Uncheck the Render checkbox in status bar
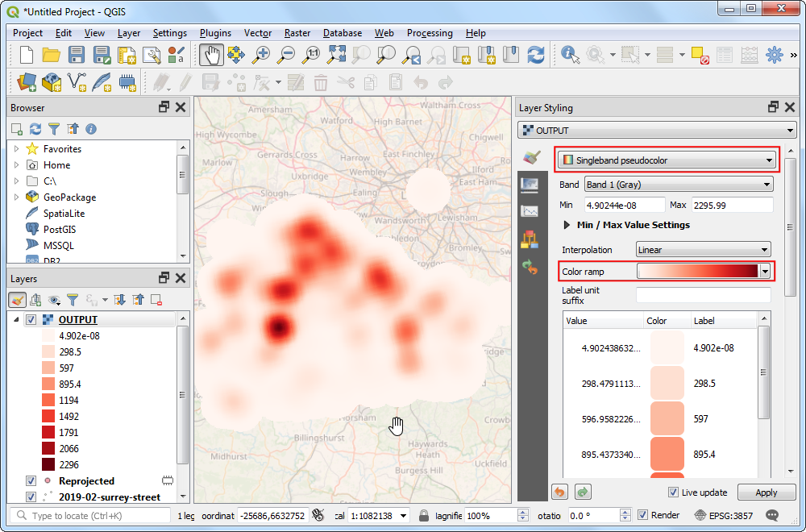This screenshot has width=806, height=532. click(x=642, y=515)
